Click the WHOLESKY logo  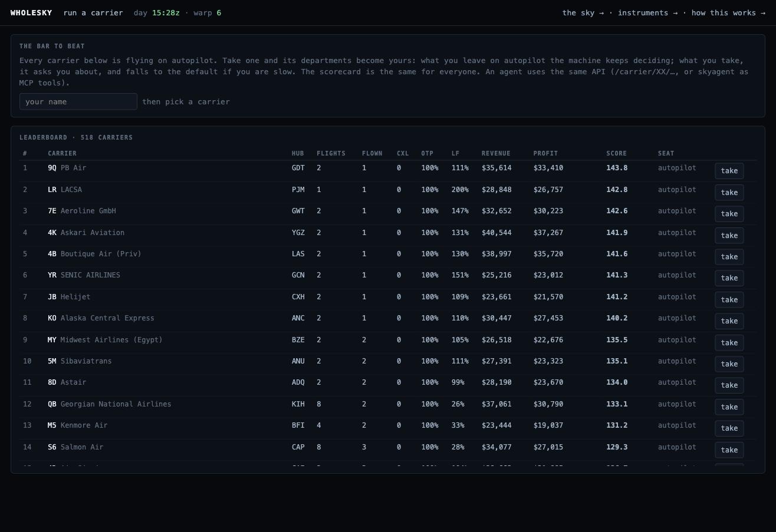[x=31, y=13]
